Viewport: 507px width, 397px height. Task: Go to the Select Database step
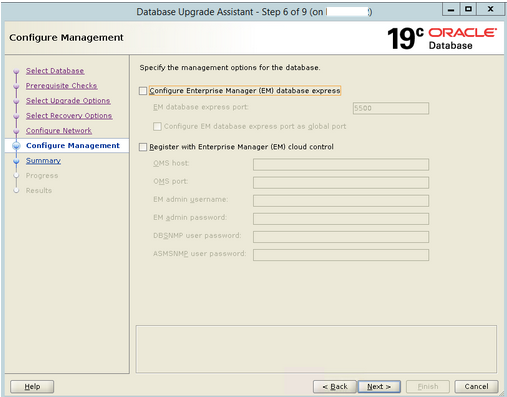click(55, 71)
